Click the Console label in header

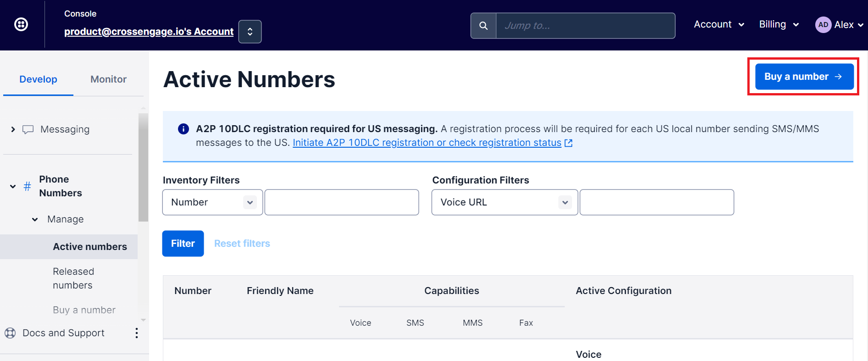point(80,14)
